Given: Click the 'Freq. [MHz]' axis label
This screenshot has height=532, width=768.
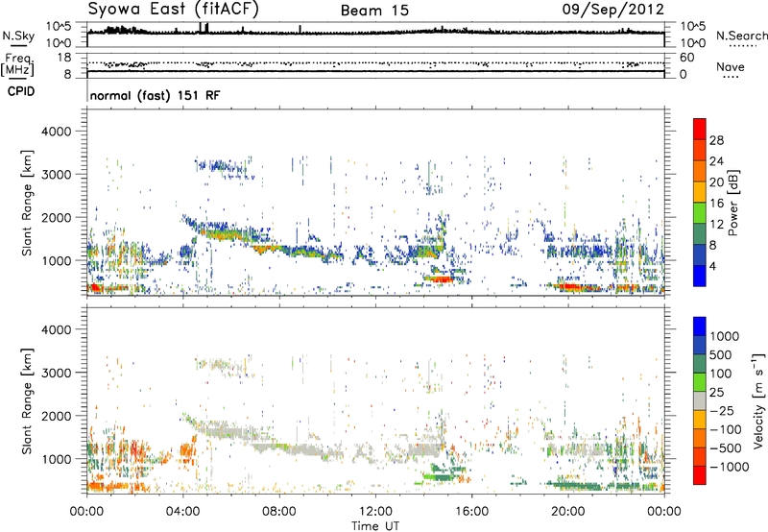Looking at the screenshot, I should coord(17,65).
